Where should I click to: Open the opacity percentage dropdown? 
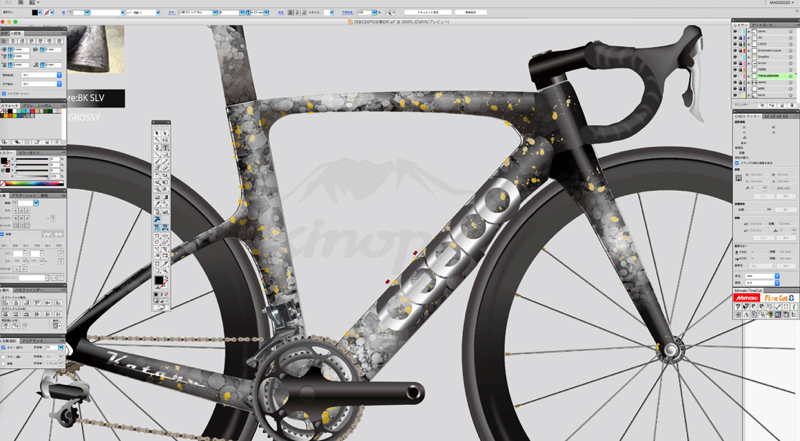(374, 12)
